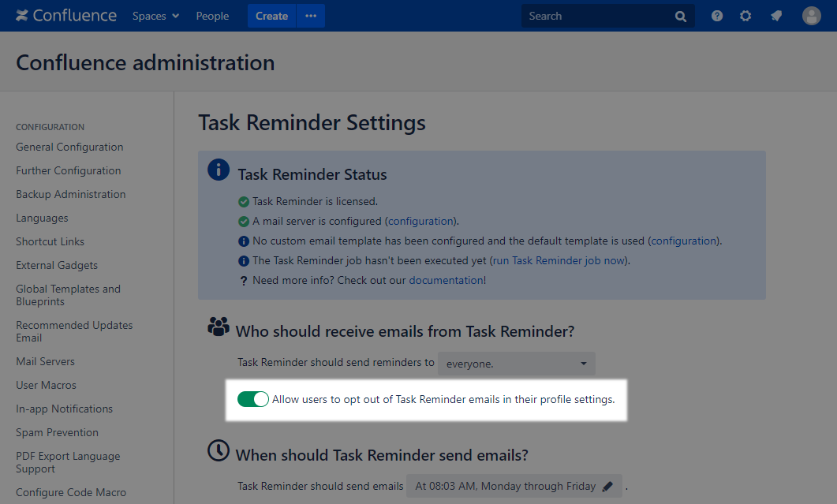Click green check next to 'A mail server is configured'
The width and height of the screenshot is (837, 504).
click(244, 222)
